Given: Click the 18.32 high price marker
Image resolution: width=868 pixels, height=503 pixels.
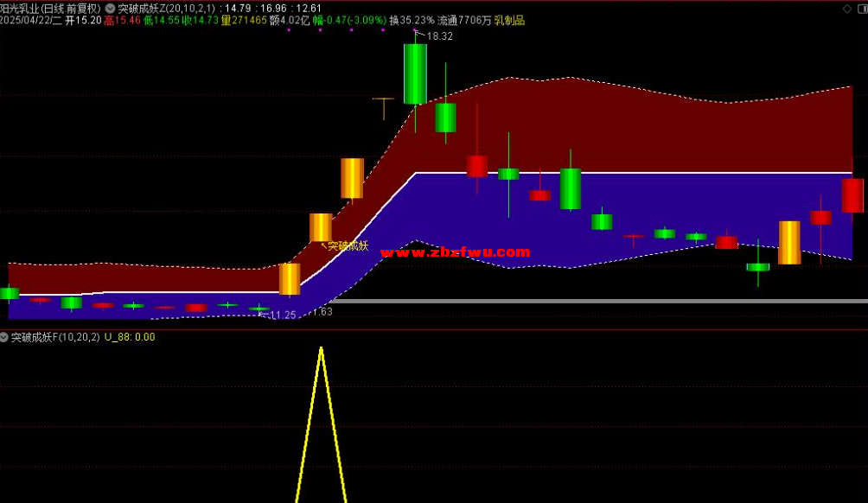Looking at the screenshot, I should [x=439, y=36].
